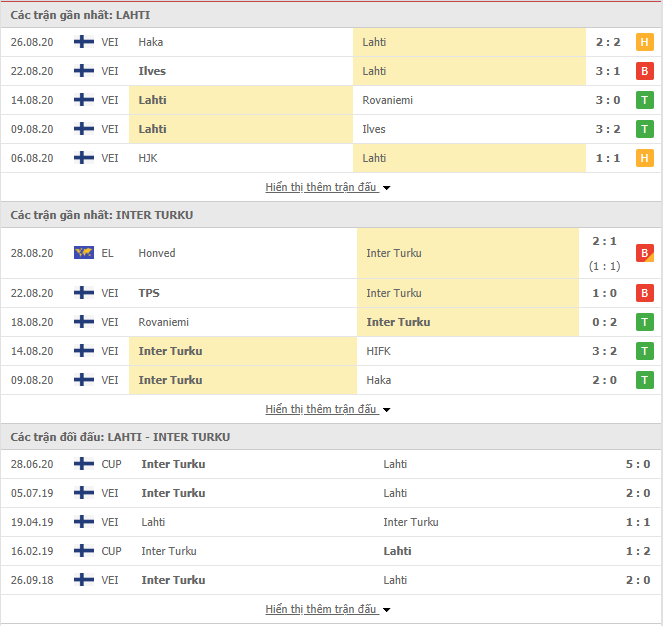This screenshot has width=663, height=626.
Task: Click the 1 : 1 score of HJK vs Lahti
Action: tap(608, 158)
